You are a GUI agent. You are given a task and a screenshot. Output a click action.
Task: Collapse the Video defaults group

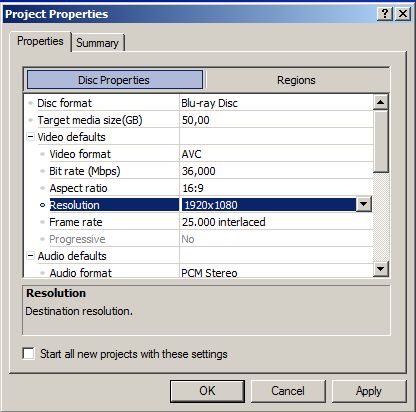[30, 137]
